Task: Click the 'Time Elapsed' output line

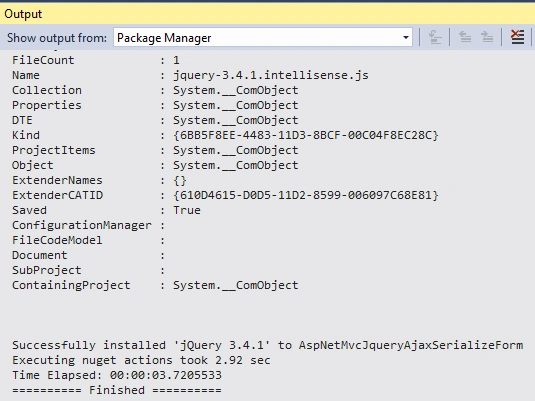Action: [x=117, y=375]
